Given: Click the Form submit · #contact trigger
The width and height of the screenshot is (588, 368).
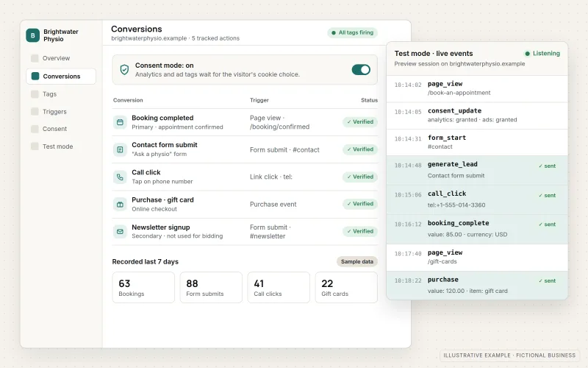Looking at the screenshot, I should tap(284, 150).
